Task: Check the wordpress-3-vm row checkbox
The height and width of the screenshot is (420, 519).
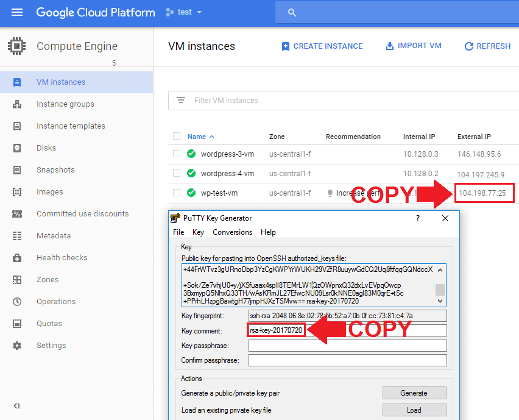Action: tap(177, 154)
